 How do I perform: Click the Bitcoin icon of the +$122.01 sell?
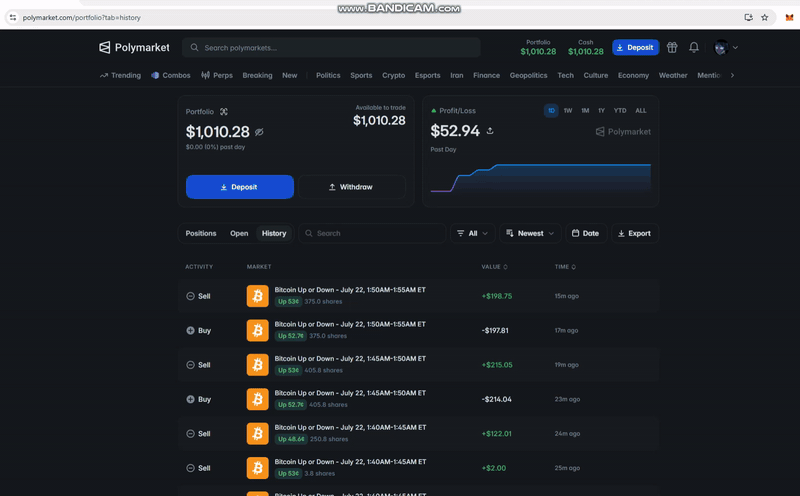(258, 433)
